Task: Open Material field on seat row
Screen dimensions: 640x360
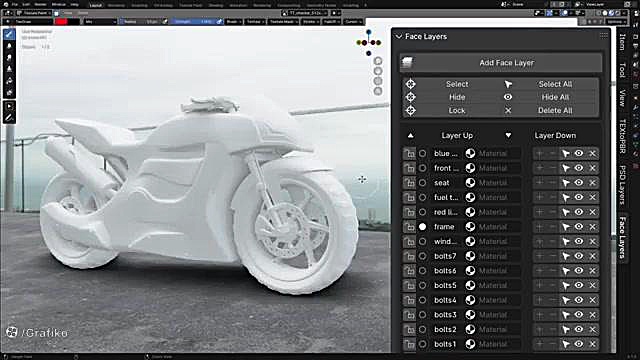Action: pyautogui.click(x=498, y=183)
